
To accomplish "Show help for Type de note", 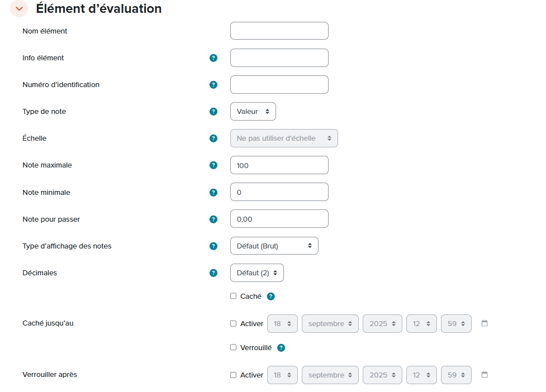I will point(213,112).
